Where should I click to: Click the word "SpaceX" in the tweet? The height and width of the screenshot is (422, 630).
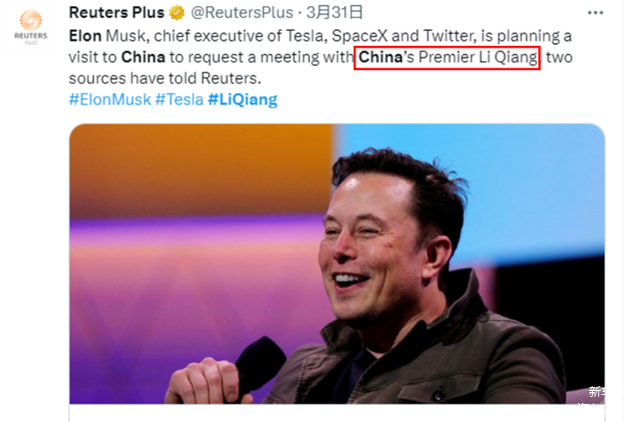click(359, 35)
